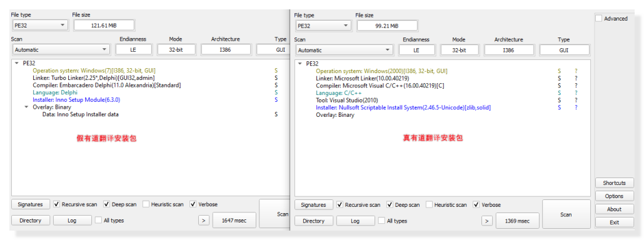This screenshot has width=644, height=240.
Task: Select Overlay: Binary row in right window
Action: click(335, 115)
